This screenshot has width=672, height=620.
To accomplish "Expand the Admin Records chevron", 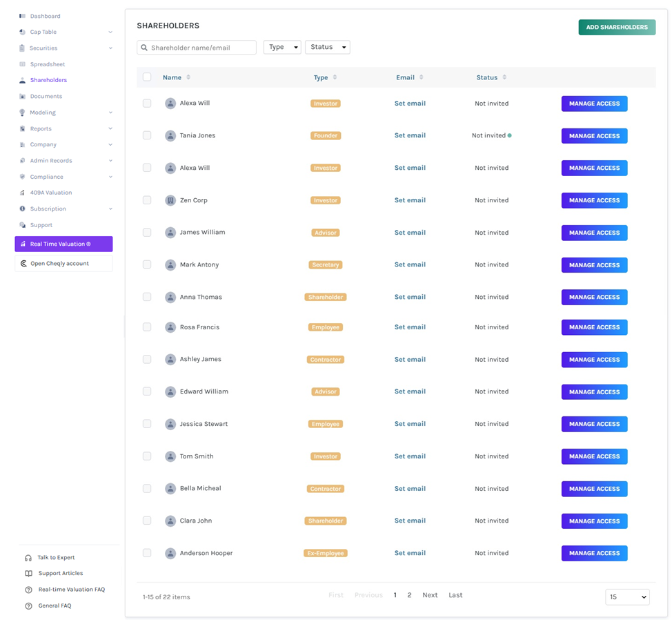I will [110, 161].
